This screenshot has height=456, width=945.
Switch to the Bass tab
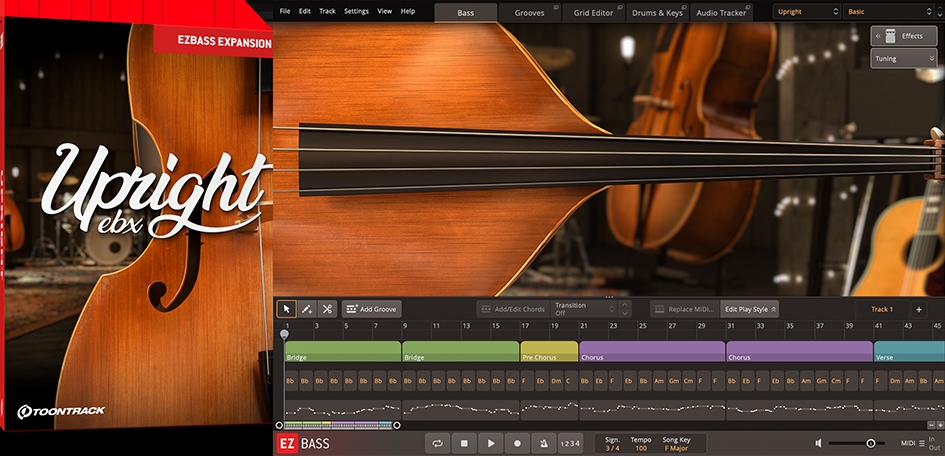point(466,13)
